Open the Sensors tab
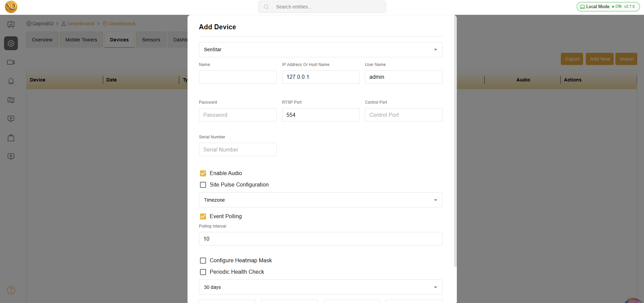Viewport: 644px width, 303px height. 151,39
